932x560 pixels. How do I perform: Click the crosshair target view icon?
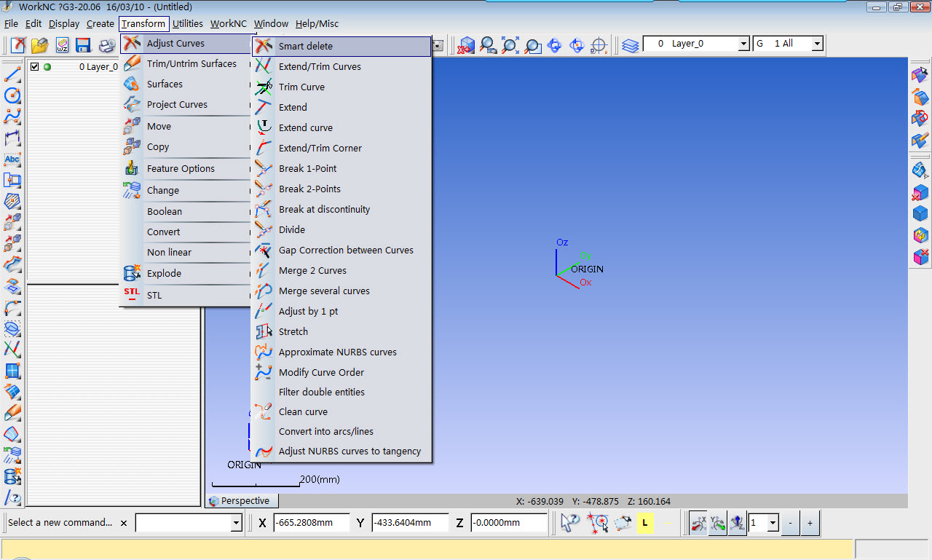pyautogui.click(x=599, y=45)
